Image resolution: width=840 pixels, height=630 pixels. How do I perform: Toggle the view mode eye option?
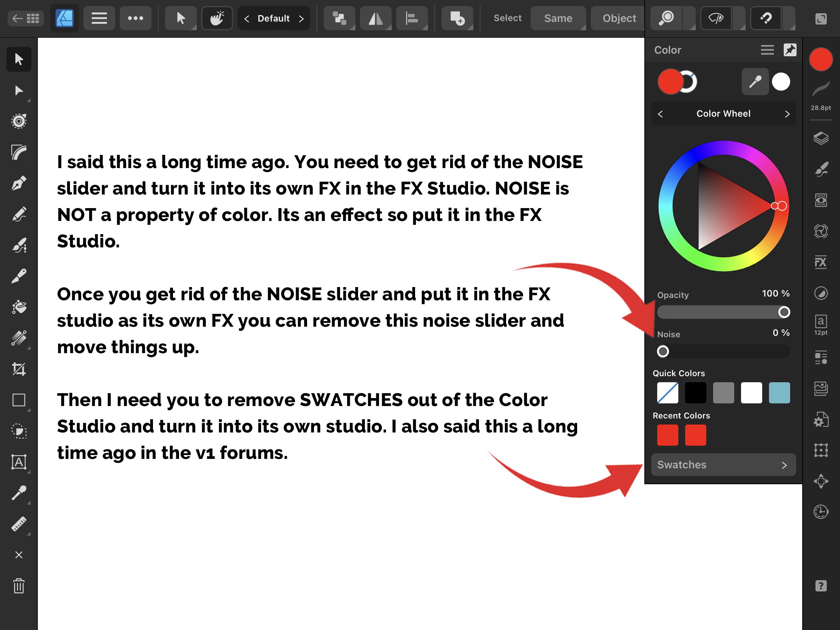coord(716,18)
